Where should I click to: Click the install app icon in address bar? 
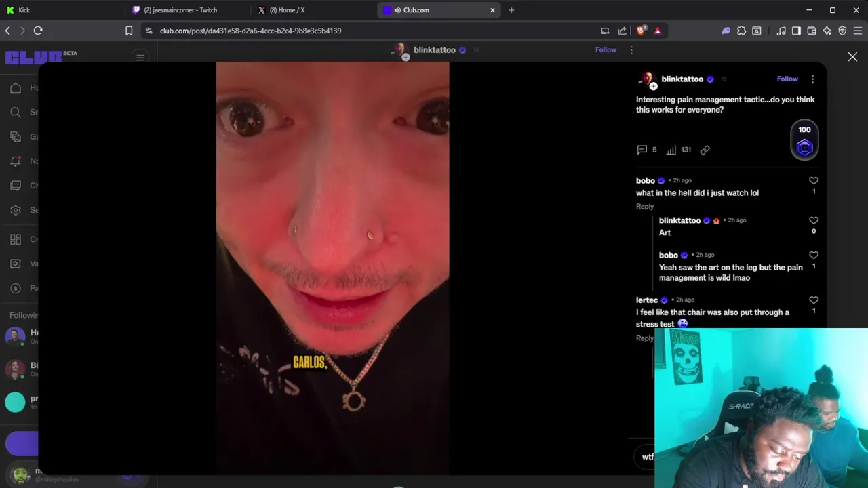pos(605,30)
